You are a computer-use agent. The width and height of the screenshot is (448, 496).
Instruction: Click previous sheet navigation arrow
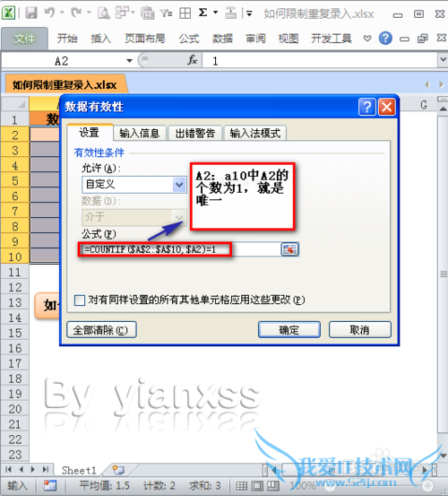[x=22, y=469]
